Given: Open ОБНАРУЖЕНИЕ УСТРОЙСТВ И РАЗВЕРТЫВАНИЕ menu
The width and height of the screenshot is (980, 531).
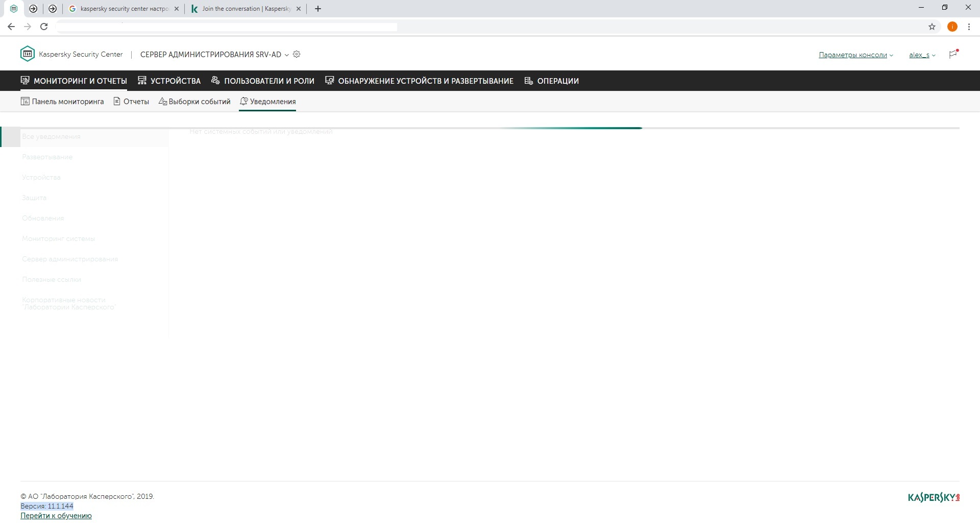Looking at the screenshot, I should [x=420, y=81].
